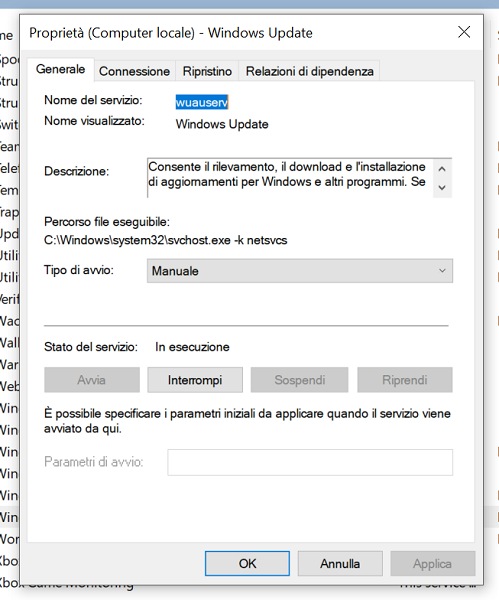Viewport: 499px width, 600px height.
Task: Click the Applica button
Action: click(x=433, y=563)
